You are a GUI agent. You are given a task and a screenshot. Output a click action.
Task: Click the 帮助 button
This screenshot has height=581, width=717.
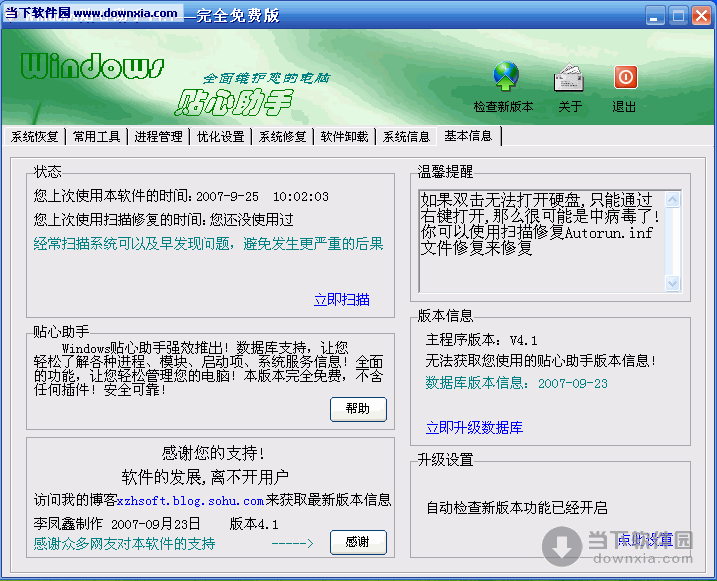[x=358, y=409]
